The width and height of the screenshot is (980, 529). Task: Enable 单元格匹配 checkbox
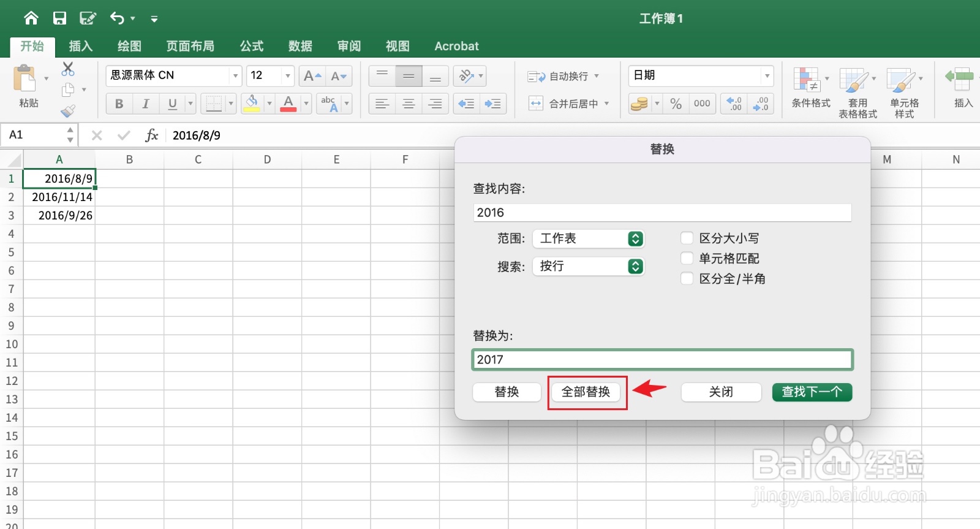(687, 258)
